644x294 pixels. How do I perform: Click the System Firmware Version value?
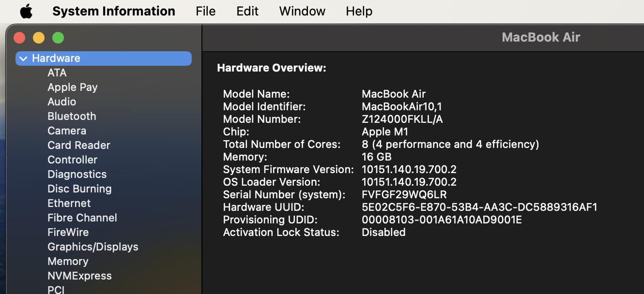[409, 169]
